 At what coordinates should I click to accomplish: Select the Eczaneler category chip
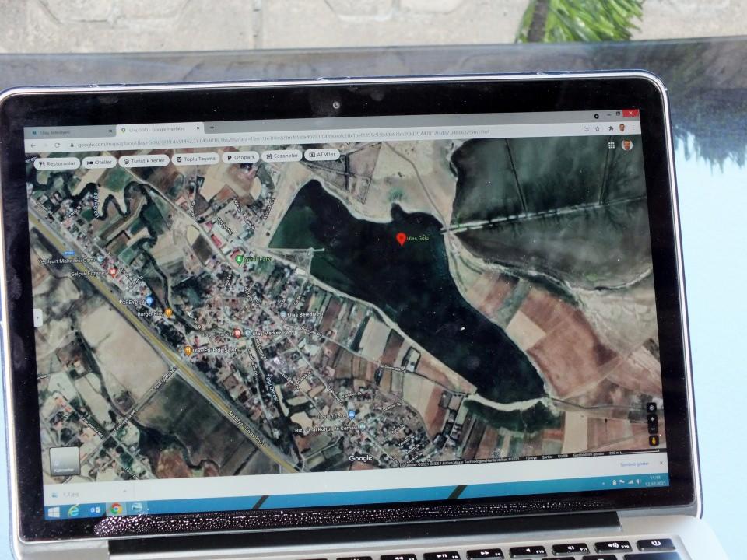[281, 156]
